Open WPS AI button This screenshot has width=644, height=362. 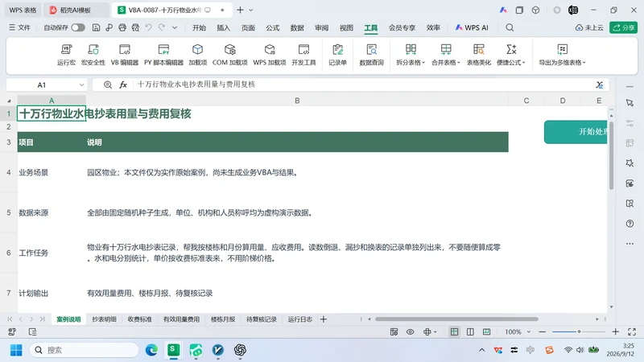click(x=472, y=27)
